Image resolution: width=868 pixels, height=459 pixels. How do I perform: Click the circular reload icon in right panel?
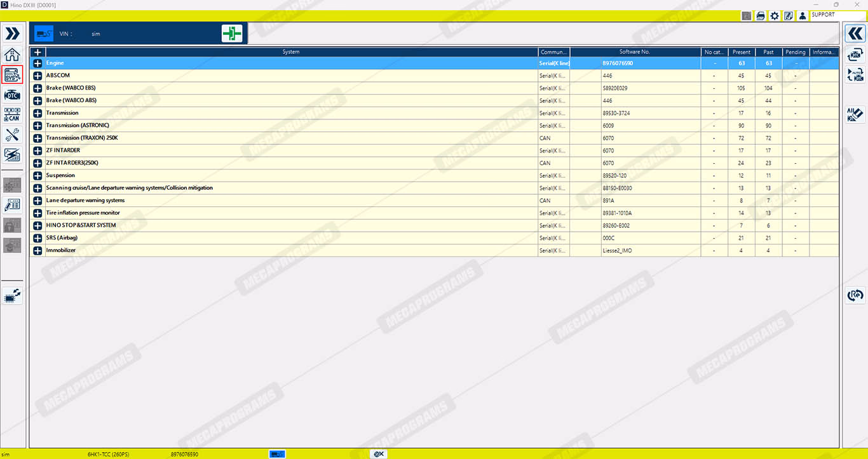[855, 295]
